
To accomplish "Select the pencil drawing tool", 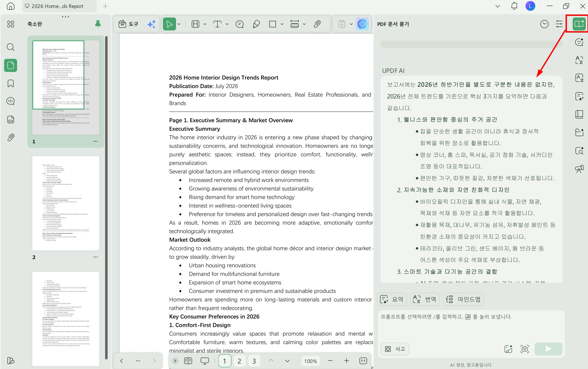I will pyautogui.click(x=256, y=24).
